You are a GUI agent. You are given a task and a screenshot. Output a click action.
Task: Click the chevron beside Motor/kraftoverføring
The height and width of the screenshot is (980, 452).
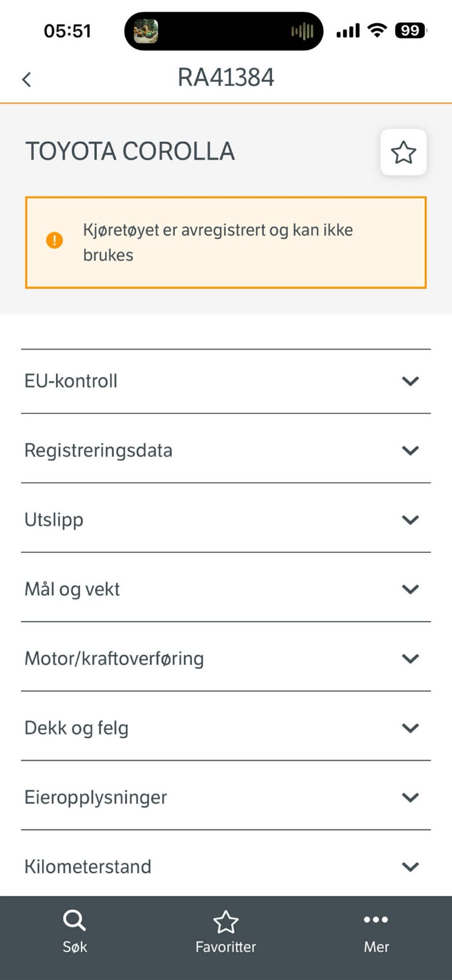pyautogui.click(x=411, y=658)
